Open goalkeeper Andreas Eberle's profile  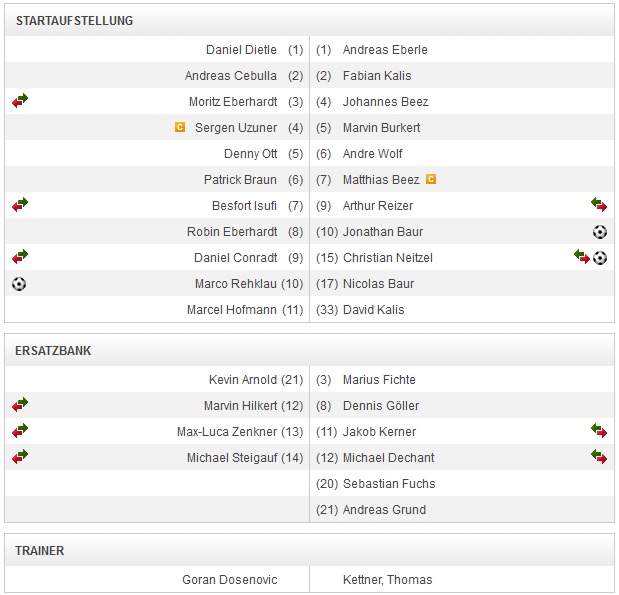[385, 49]
